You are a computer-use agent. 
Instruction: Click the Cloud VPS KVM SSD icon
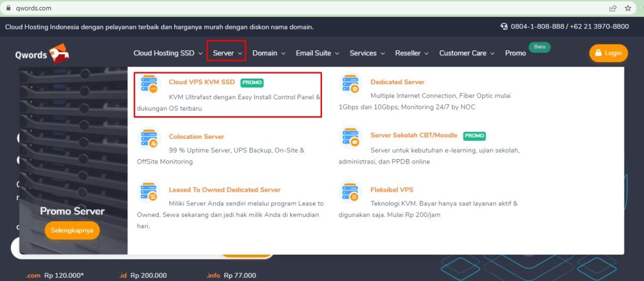(x=149, y=84)
